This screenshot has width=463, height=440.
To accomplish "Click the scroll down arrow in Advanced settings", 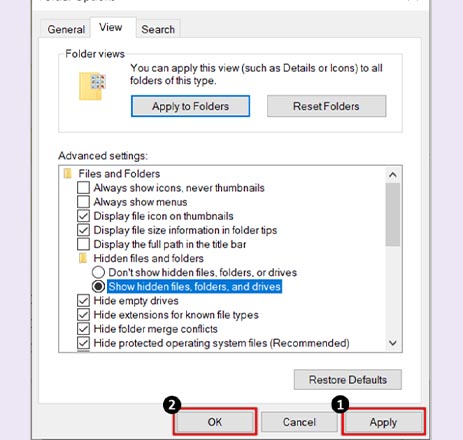I will [x=393, y=343].
